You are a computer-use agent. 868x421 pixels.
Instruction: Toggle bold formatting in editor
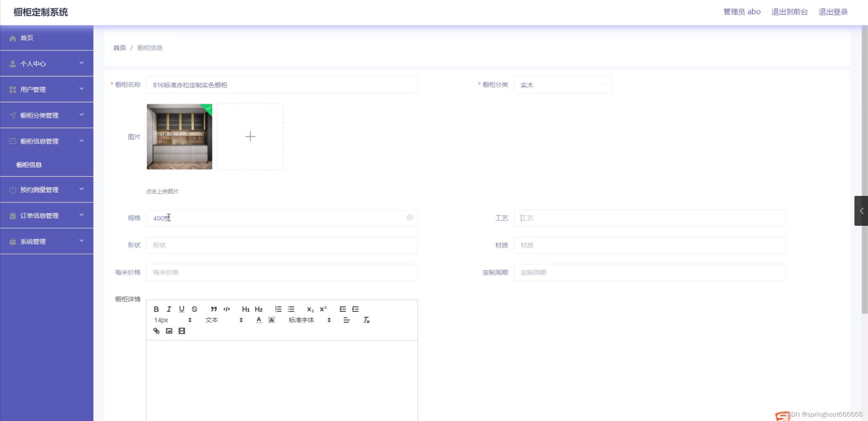156,309
